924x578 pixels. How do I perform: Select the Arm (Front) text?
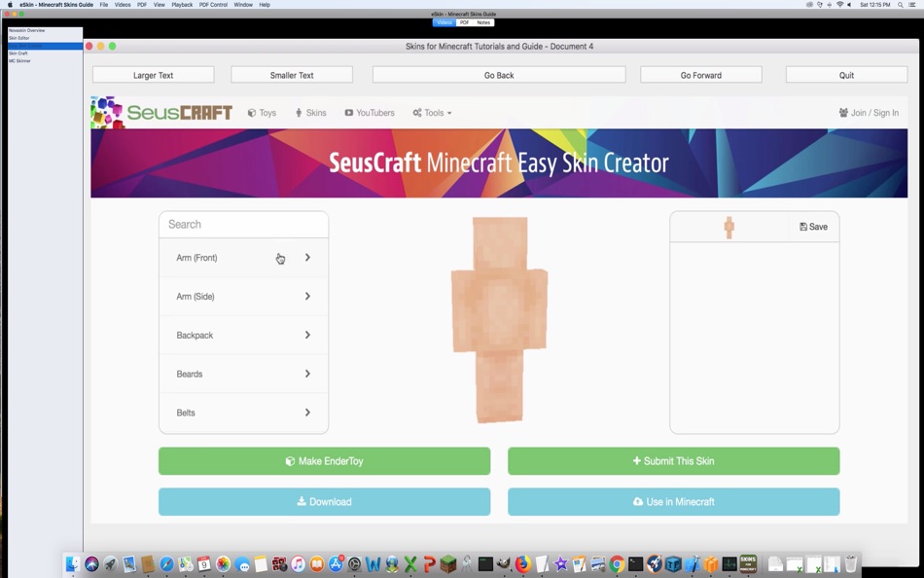pyautogui.click(x=196, y=258)
